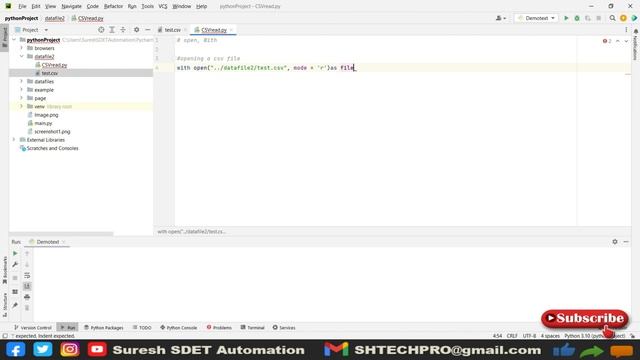Toggle Bookmarks tool window on left strip
640x360 pixels.
click(x=4, y=270)
